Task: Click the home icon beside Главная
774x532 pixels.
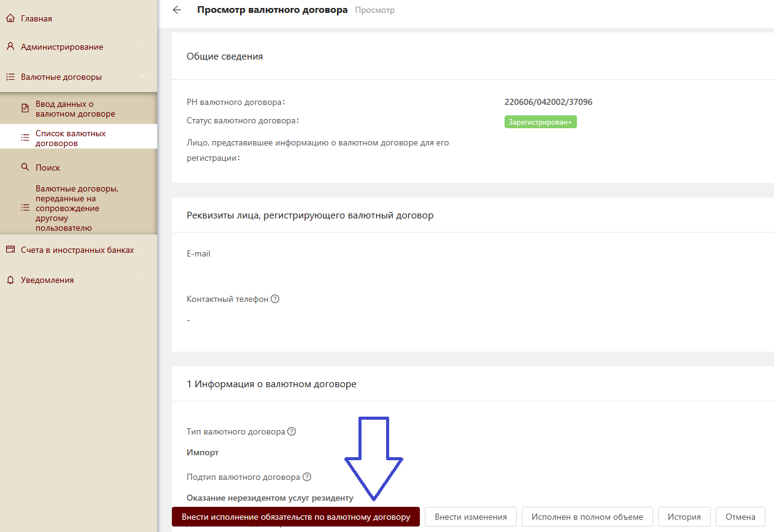Action: [10, 18]
